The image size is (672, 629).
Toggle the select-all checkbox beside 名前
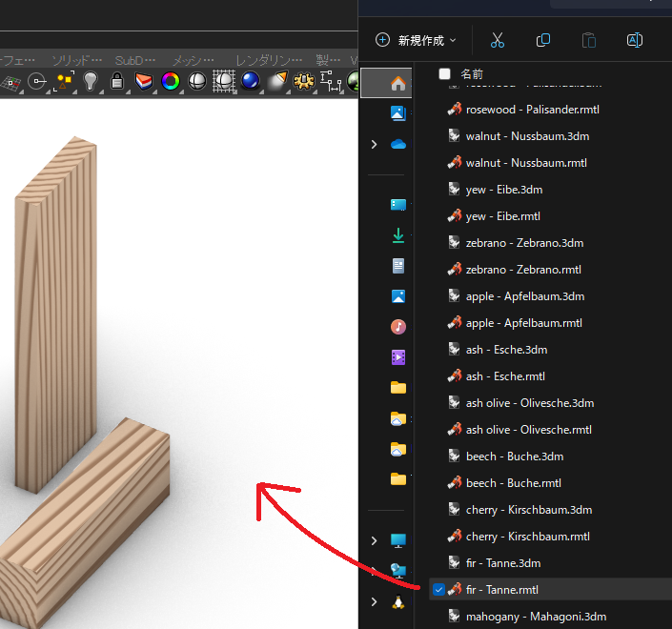[x=444, y=73]
